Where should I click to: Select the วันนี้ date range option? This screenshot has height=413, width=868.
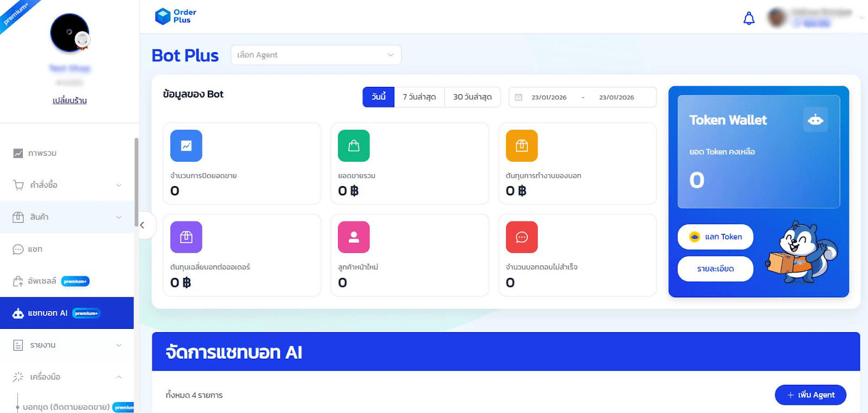point(378,97)
